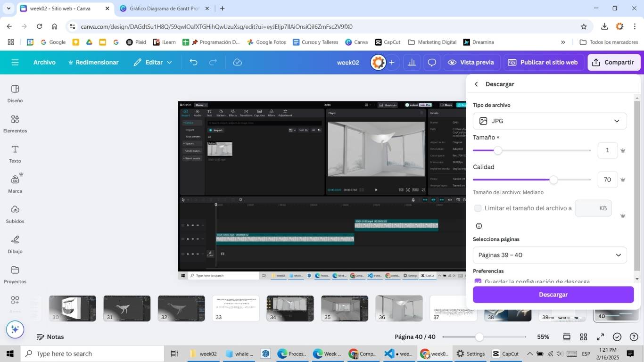Click the KB file size limit field

point(593,208)
